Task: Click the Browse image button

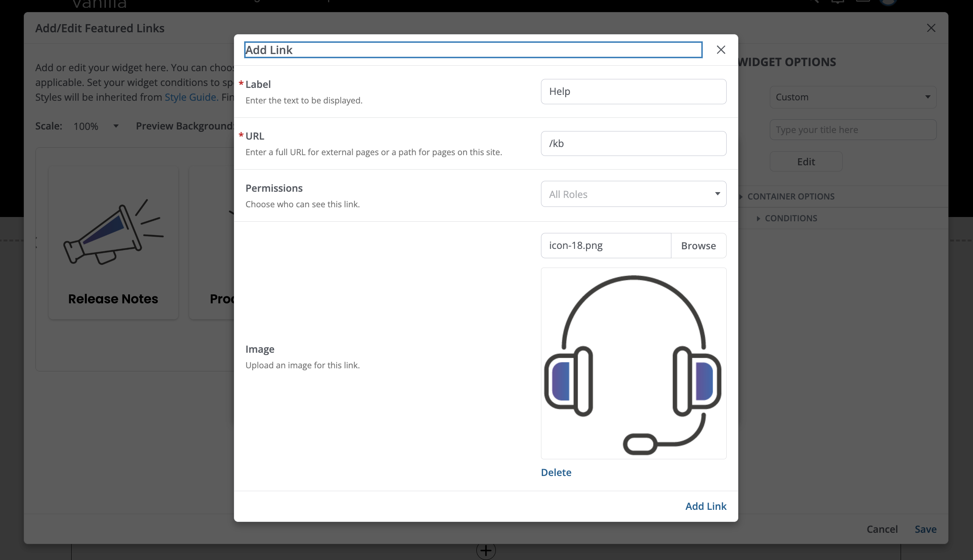Action: coord(698,246)
